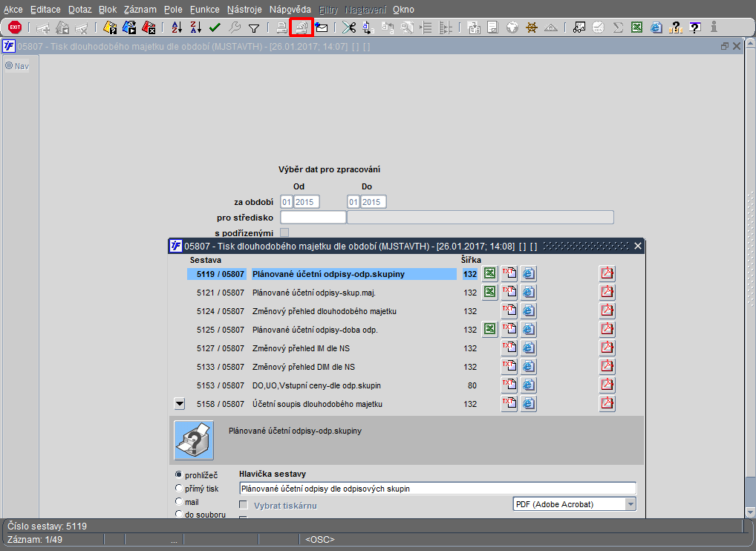Open the Editace menu
Screen dimensions: 756x551
[x=45, y=10]
